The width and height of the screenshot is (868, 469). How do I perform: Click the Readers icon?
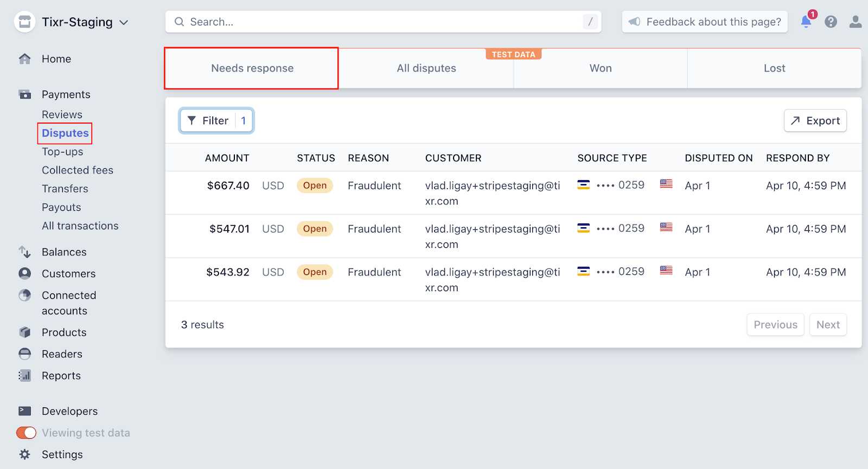pyautogui.click(x=24, y=354)
